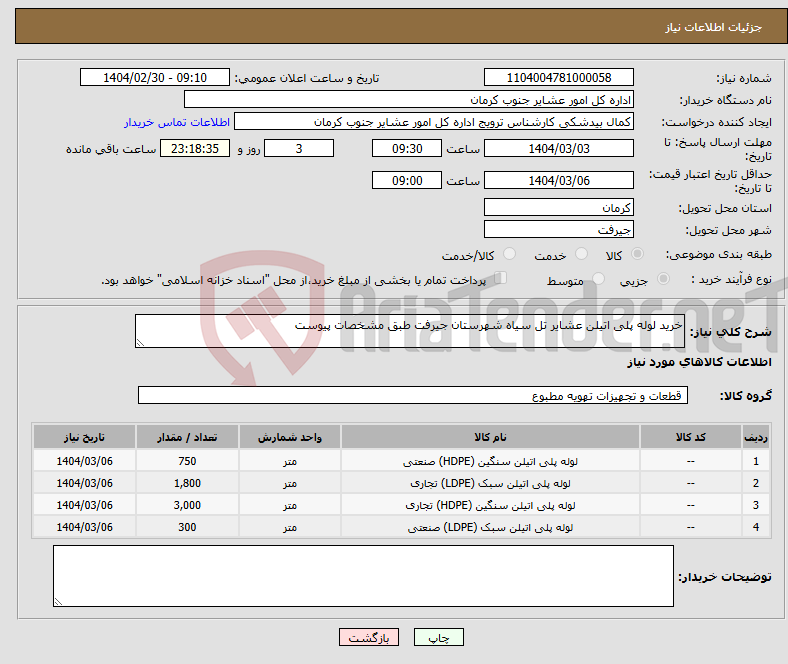This screenshot has height=664, width=788.
Task: Click the price validity date 1404/03/06 field
Action: [558, 180]
